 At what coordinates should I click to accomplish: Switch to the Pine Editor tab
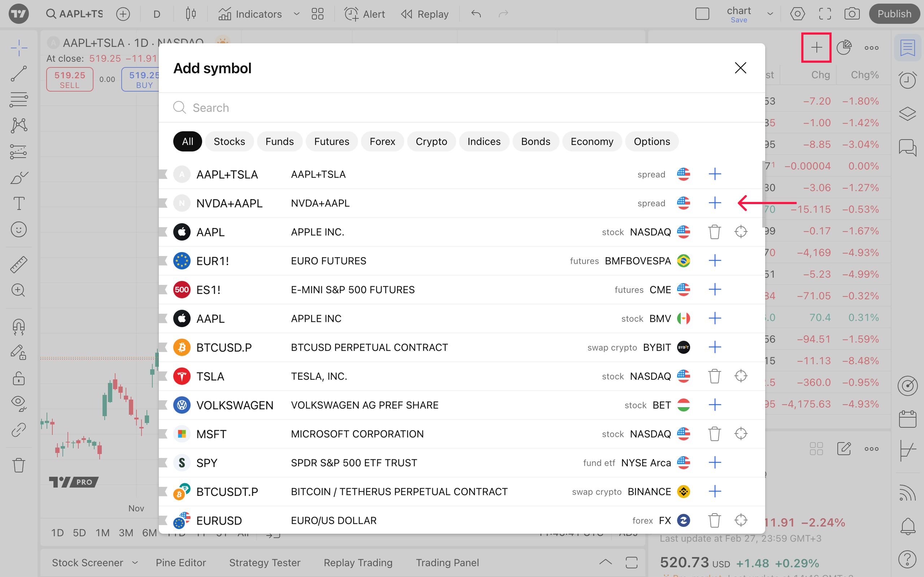180,563
